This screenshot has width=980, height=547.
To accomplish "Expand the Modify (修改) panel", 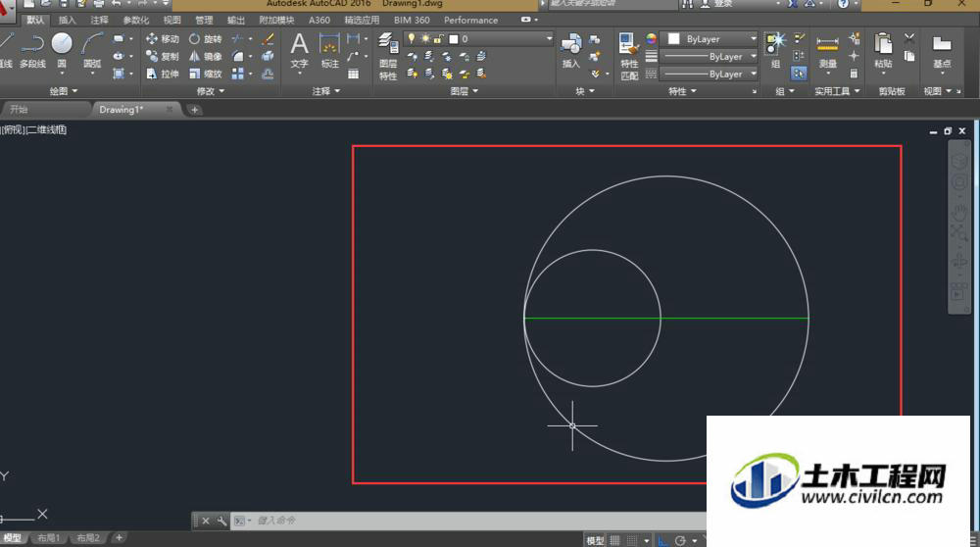I will tap(210, 91).
